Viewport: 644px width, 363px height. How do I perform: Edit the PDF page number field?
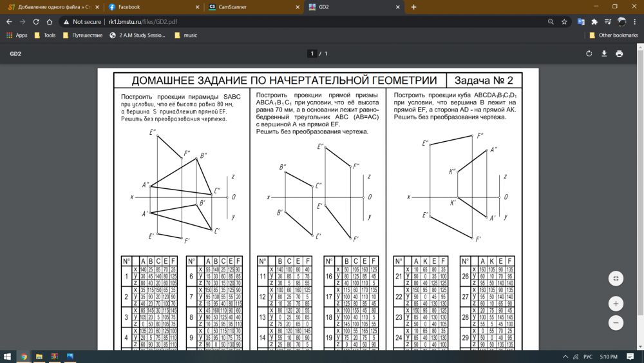[x=312, y=54]
